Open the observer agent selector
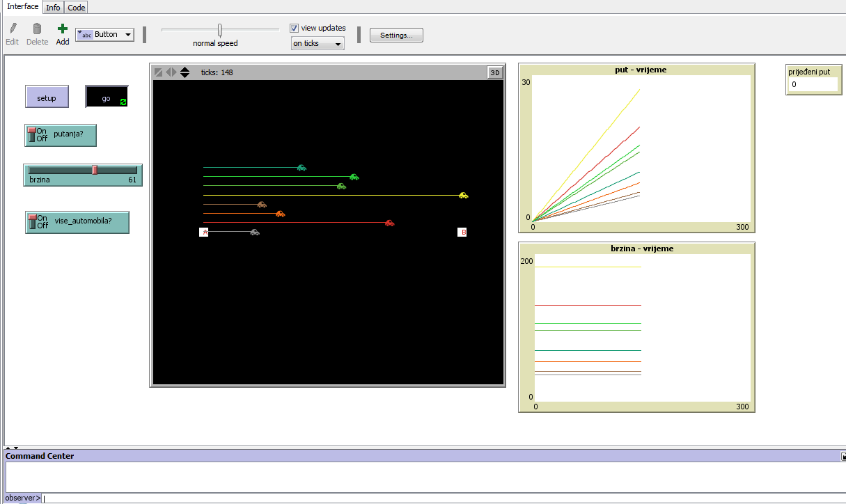The height and width of the screenshot is (504, 846). pyautogui.click(x=23, y=498)
